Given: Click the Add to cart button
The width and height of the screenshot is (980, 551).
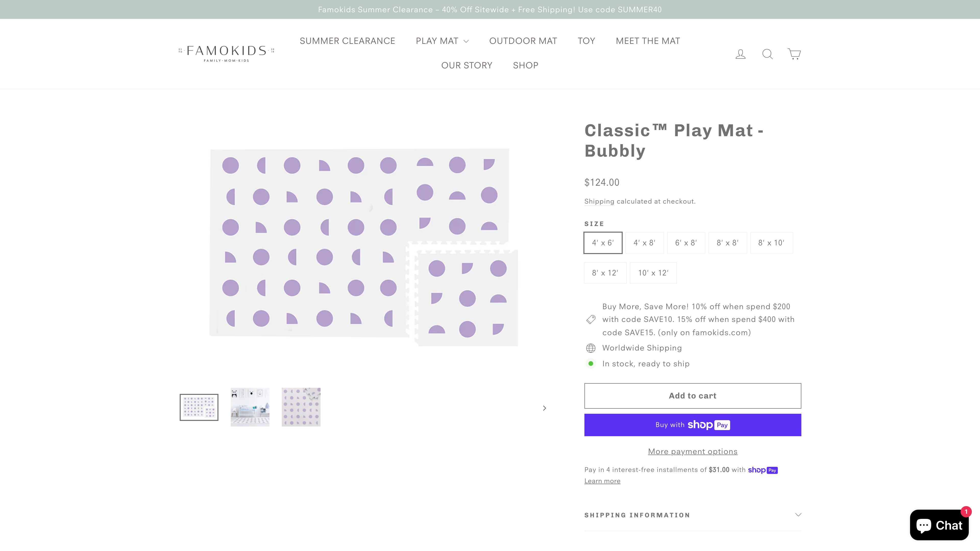Looking at the screenshot, I should pos(692,395).
